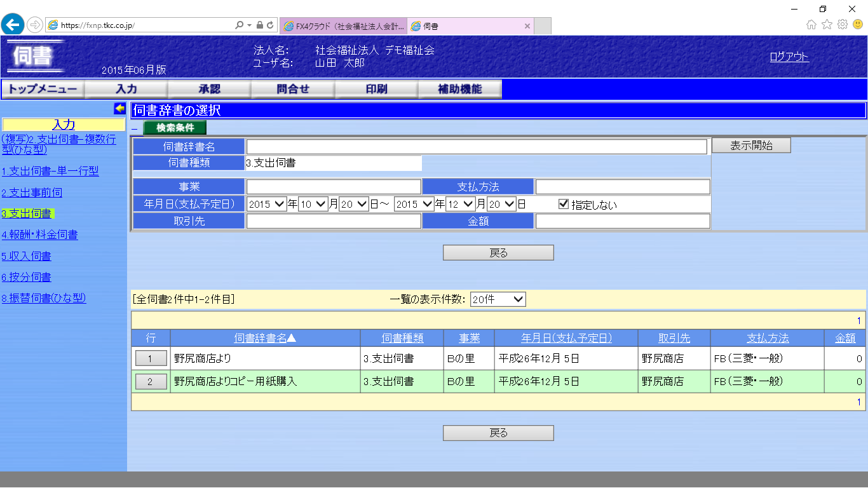Switch to FX4クラウド browser tab
Screen dimensions: 868x488
(343, 26)
